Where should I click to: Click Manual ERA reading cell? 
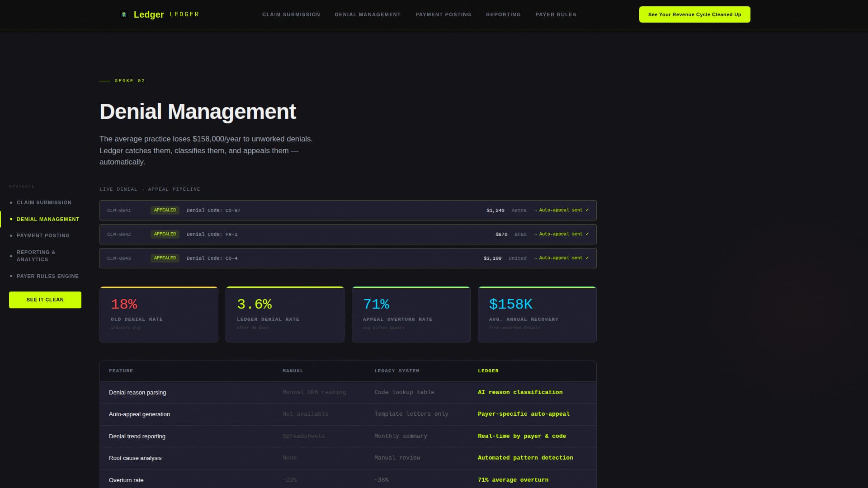tap(314, 392)
